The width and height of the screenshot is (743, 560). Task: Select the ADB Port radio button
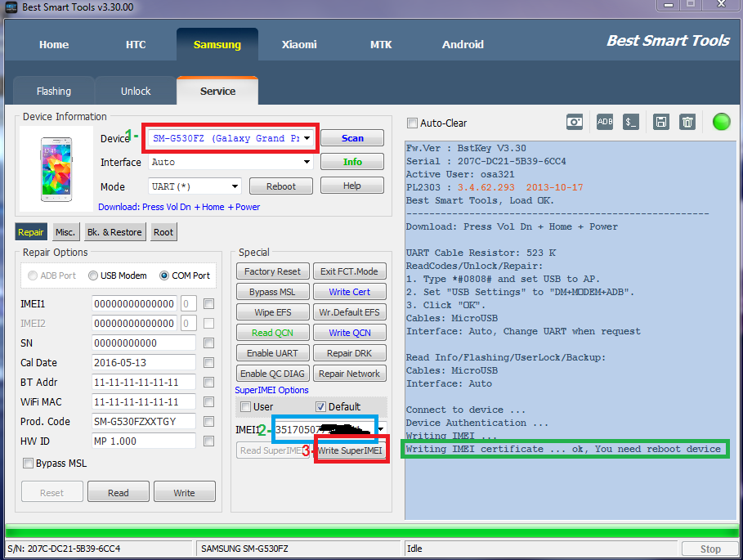(33, 276)
